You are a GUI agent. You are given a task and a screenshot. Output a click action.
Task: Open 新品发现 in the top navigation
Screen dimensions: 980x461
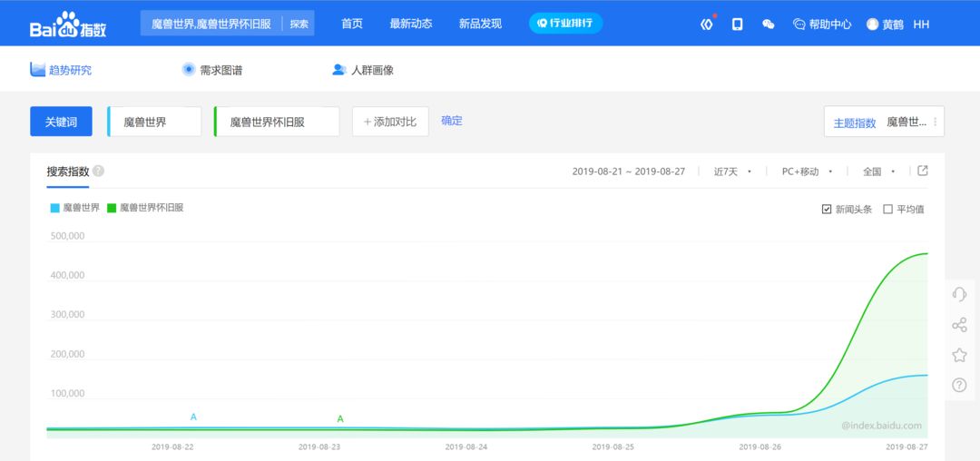480,25
